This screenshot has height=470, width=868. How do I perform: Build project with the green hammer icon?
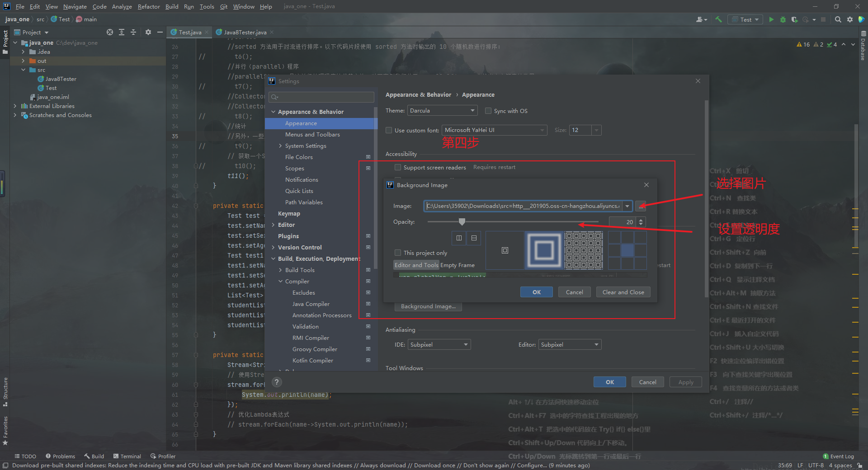[718, 19]
